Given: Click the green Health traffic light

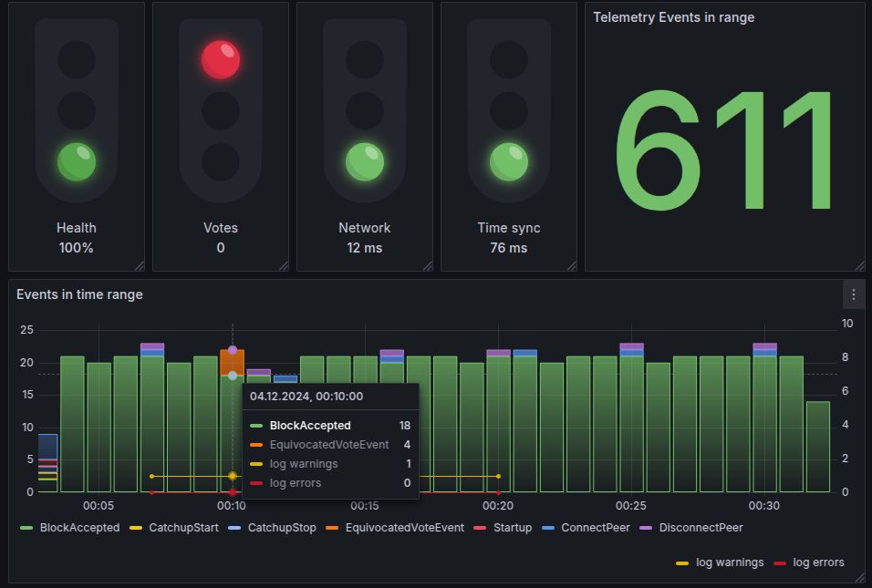Looking at the screenshot, I should click(77, 162).
